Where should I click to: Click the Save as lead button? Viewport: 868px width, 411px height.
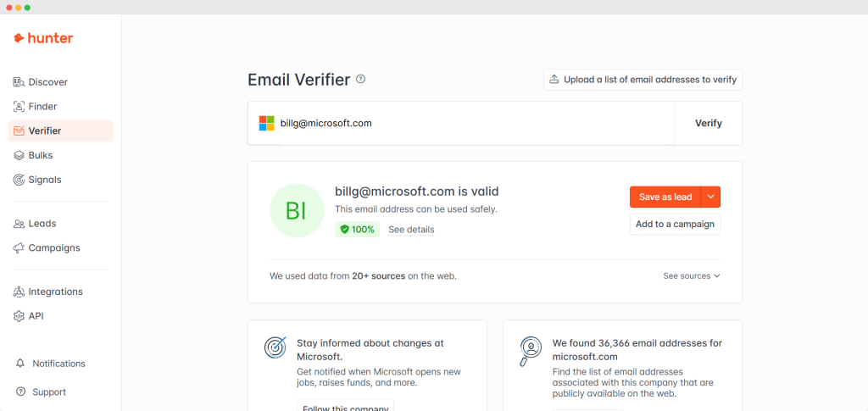coord(665,197)
